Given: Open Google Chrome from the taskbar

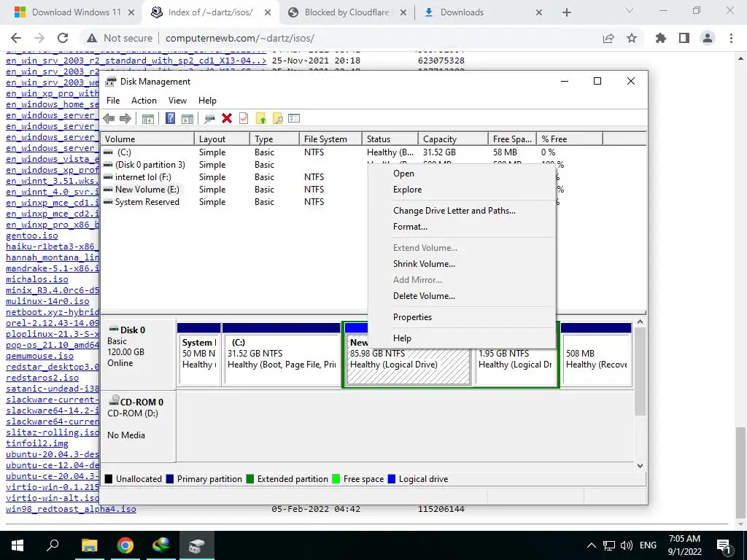Looking at the screenshot, I should tap(125, 545).
